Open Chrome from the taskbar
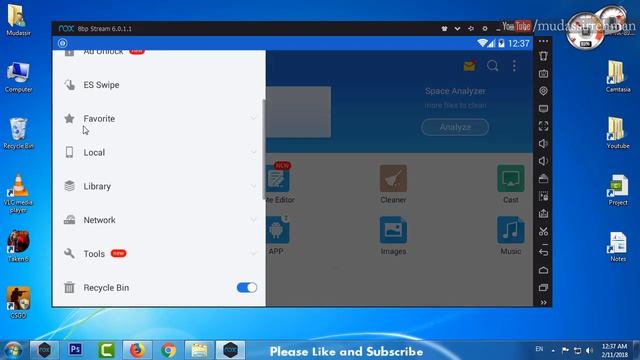The width and height of the screenshot is (640, 360). tap(169, 350)
